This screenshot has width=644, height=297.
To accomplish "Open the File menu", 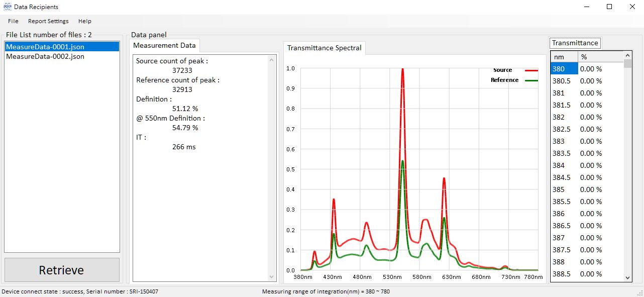I will pyautogui.click(x=13, y=21).
